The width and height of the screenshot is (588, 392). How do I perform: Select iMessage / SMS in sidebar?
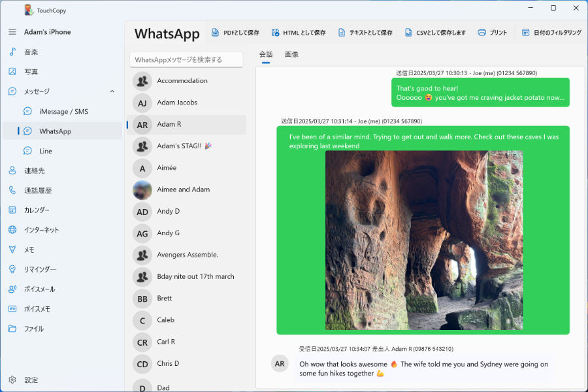[62, 112]
